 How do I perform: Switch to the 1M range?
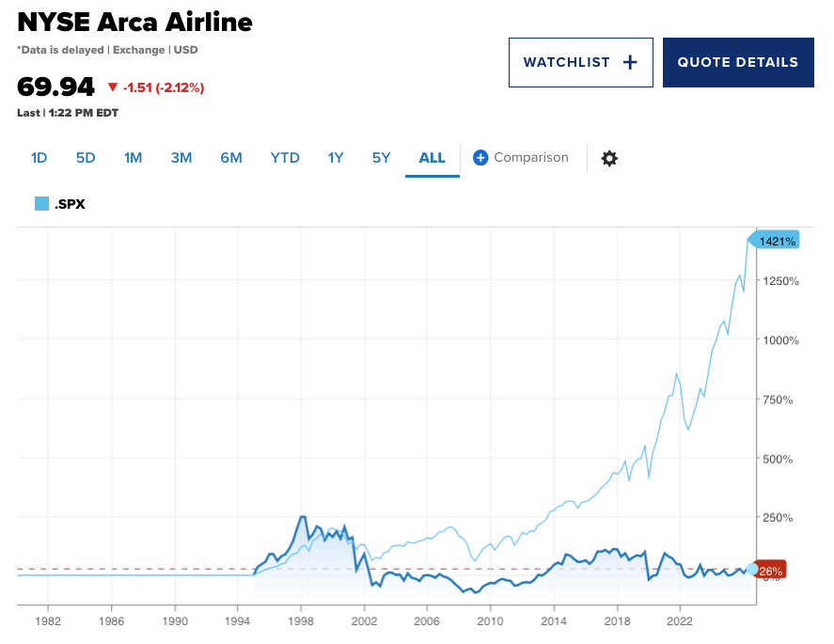133,158
